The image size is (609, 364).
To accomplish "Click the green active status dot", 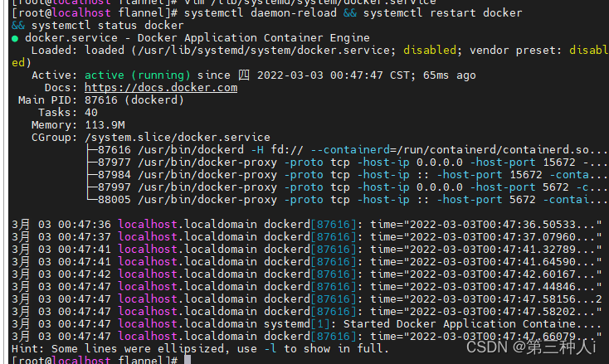I will 15,38.
